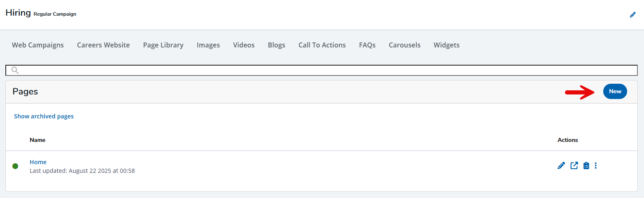644x198 pixels.
Task: Click the edit pencil beside Hiring campaign title
Action: coord(632,15)
